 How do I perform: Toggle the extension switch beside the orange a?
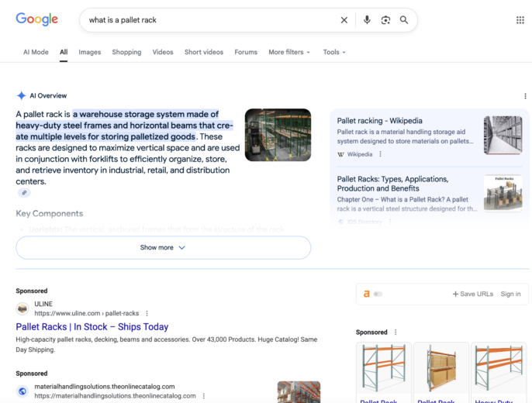pyautogui.click(x=378, y=294)
